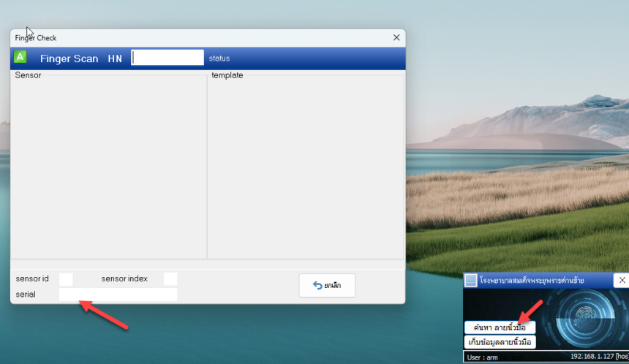
Task: Click the Finger Scan header text
Action: coord(69,58)
